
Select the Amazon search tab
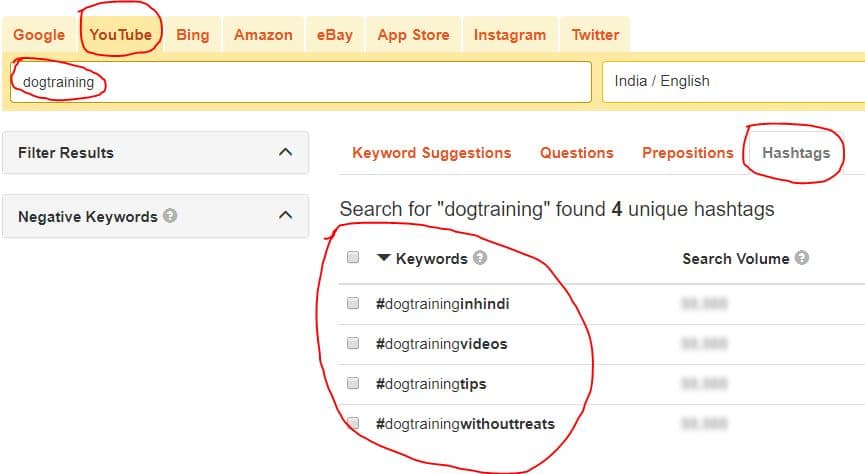pos(263,35)
